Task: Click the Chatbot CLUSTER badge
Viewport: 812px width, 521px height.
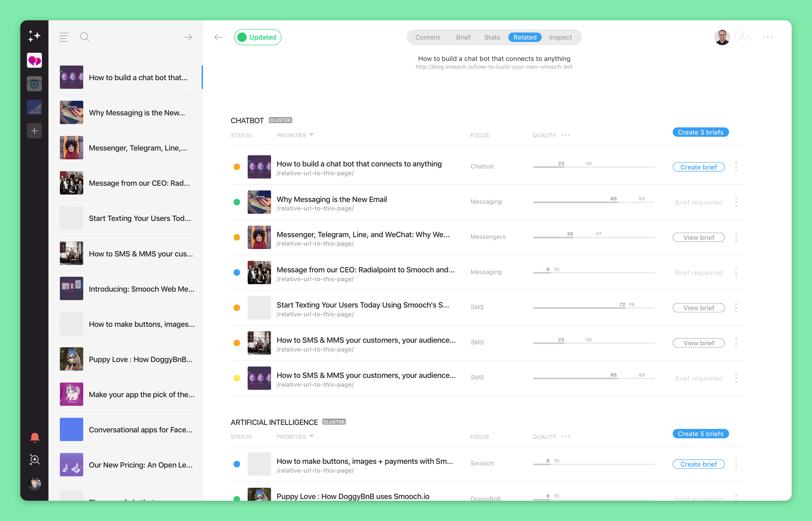Action: (x=280, y=120)
